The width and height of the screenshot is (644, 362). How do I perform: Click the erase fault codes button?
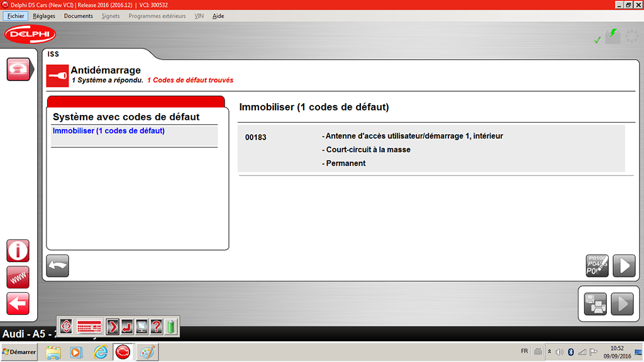click(597, 266)
